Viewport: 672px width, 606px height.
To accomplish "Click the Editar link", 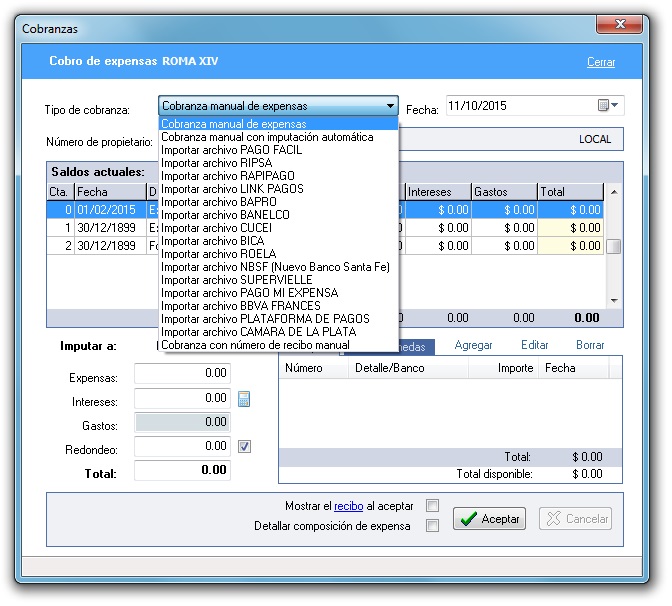I will [x=534, y=345].
